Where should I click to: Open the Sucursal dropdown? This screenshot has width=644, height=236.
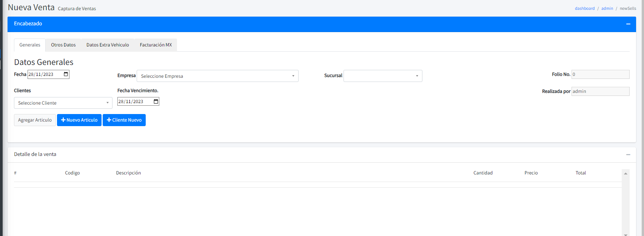pos(382,76)
